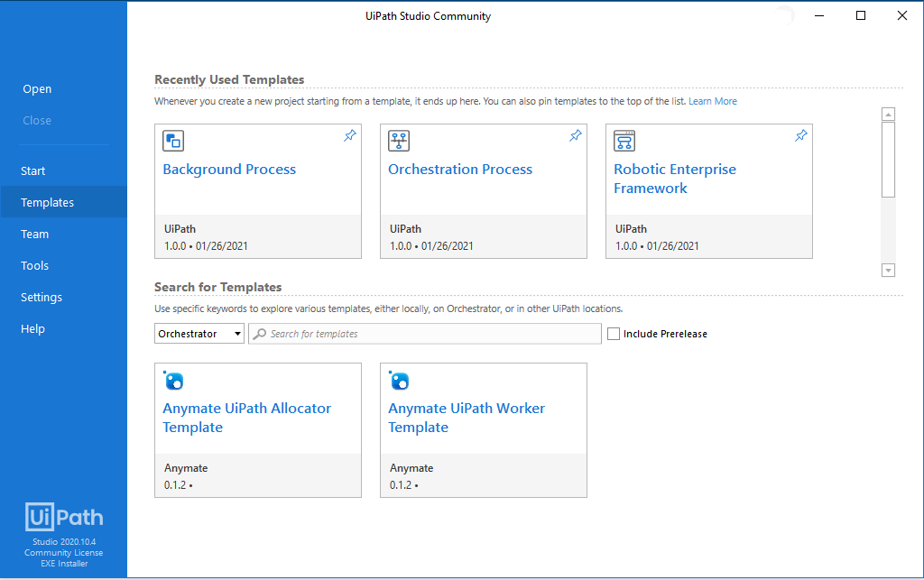Open the Settings section
Screen dimensions: 924x580
click(x=42, y=298)
